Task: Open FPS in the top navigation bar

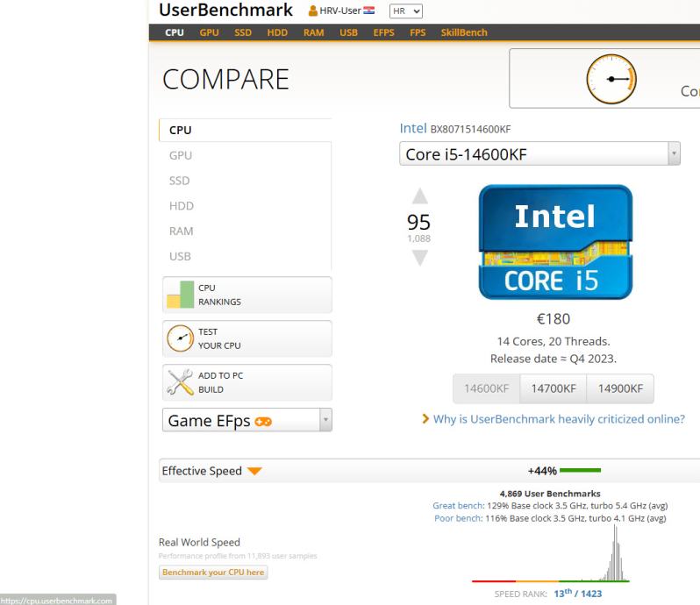Action: [x=418, y=32]
